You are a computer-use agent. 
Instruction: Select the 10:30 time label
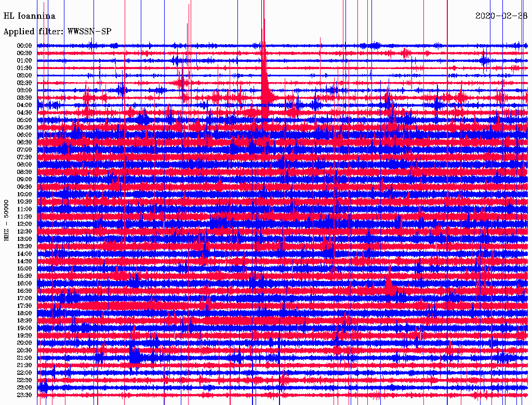[24, 201]
